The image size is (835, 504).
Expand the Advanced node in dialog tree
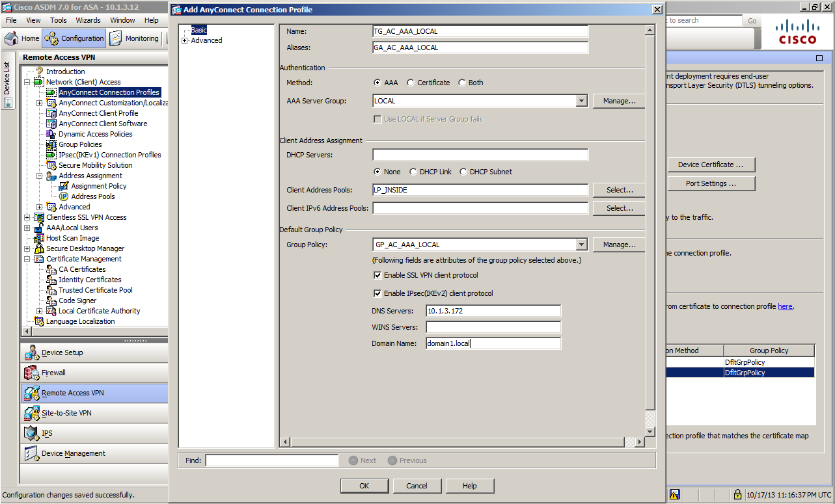pos(185,40)
